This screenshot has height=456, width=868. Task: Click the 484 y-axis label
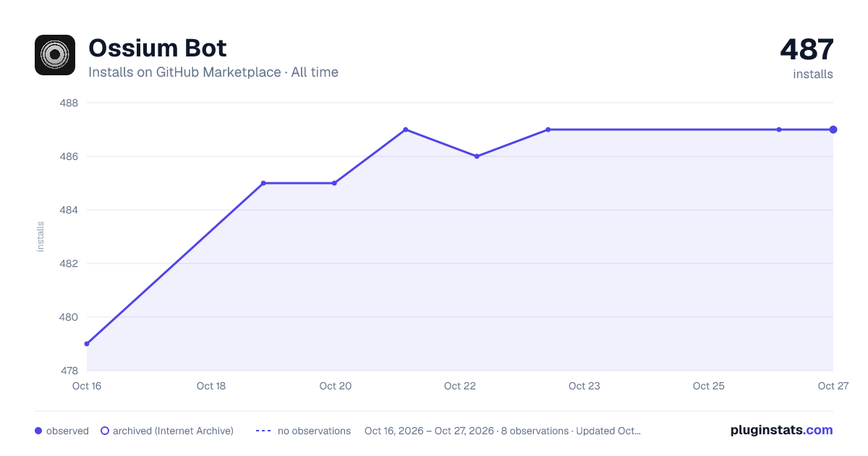click(x=69, y=210)
